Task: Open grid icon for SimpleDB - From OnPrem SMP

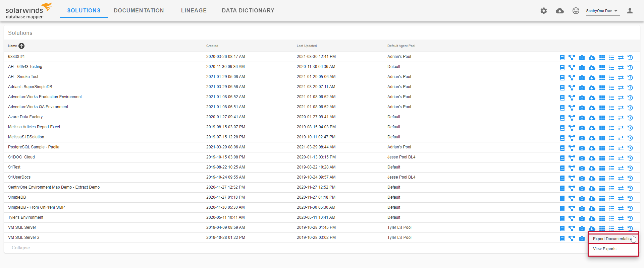Action: 602,208
